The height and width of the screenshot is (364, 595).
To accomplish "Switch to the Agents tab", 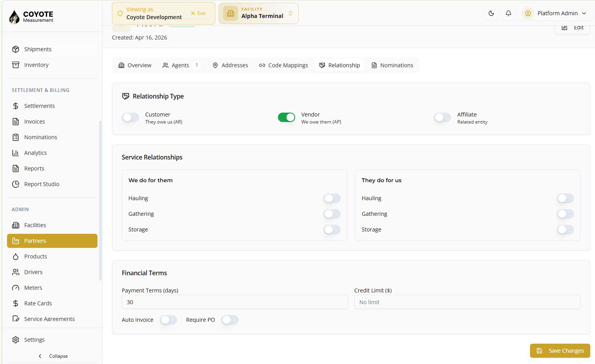I will tap(181, 65).
